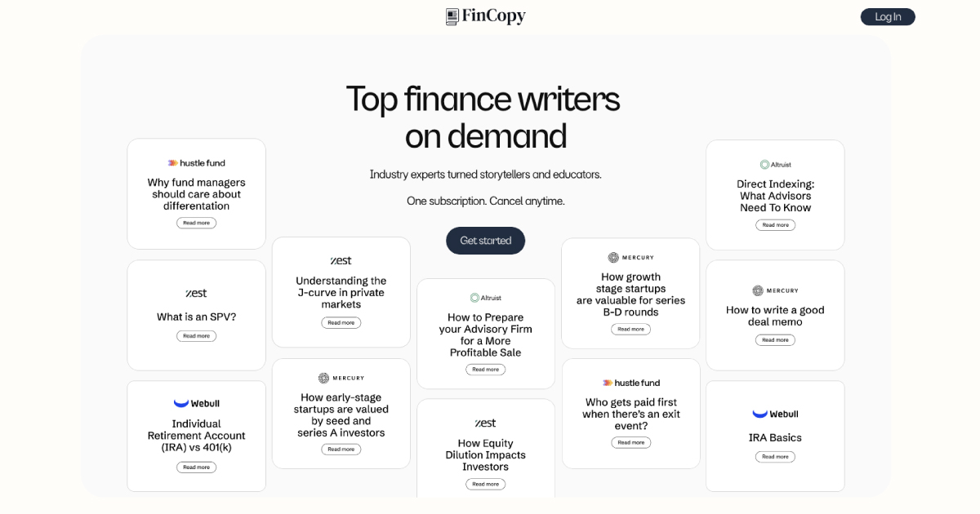Read more about who gets paid first
This screenshot has width=980, height=514.
pos(630,441)
